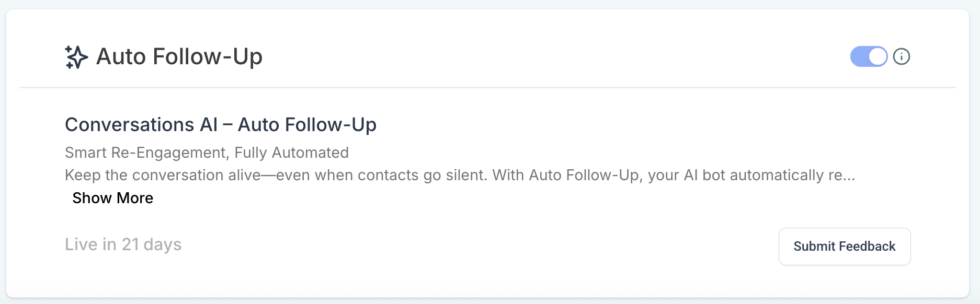Click the word 'More' in Show More
980x304 pixels.
(135, 198)
